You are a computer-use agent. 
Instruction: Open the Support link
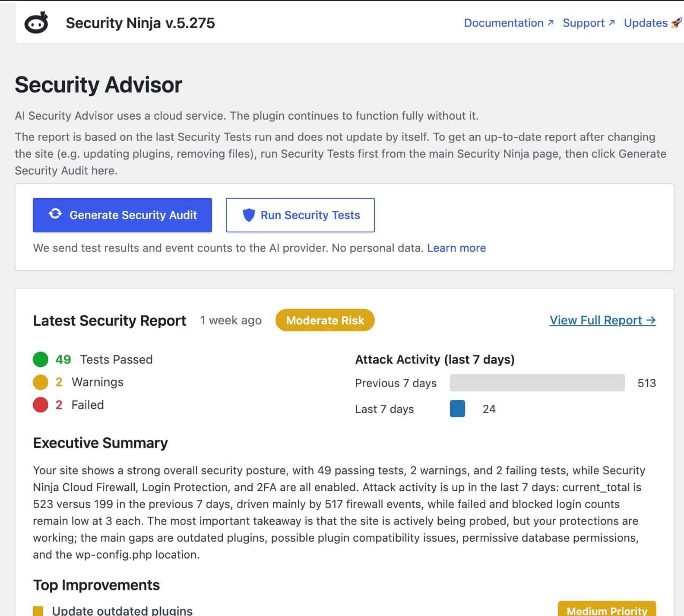click(583, 23)
